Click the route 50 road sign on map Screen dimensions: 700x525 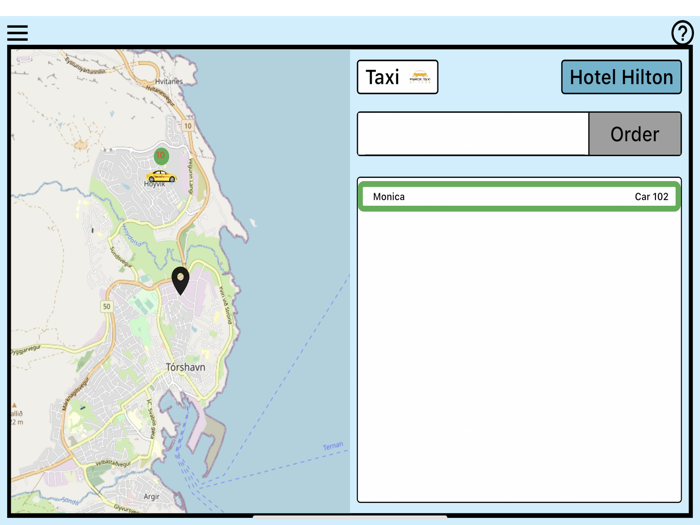point(106,306)
